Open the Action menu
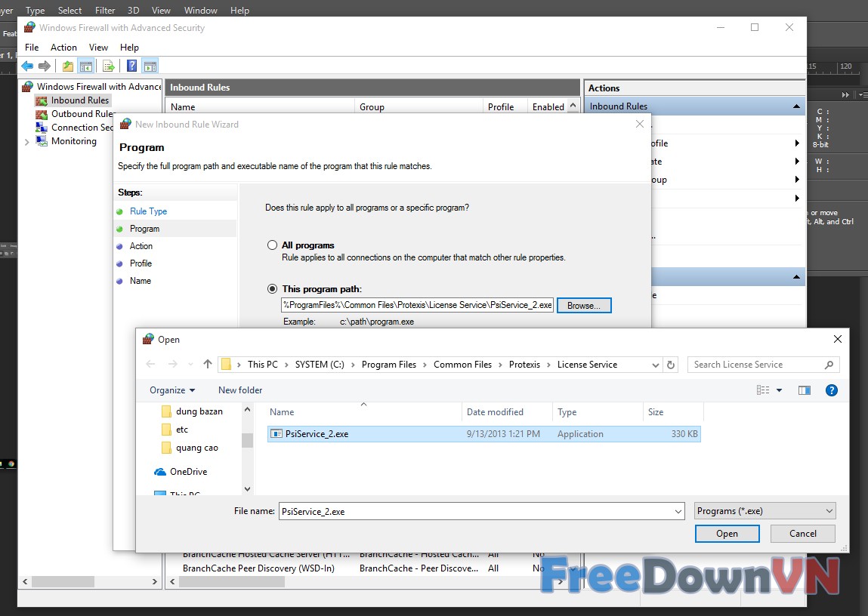This screenshot has width=868, height=616. (x=63, y=48)
